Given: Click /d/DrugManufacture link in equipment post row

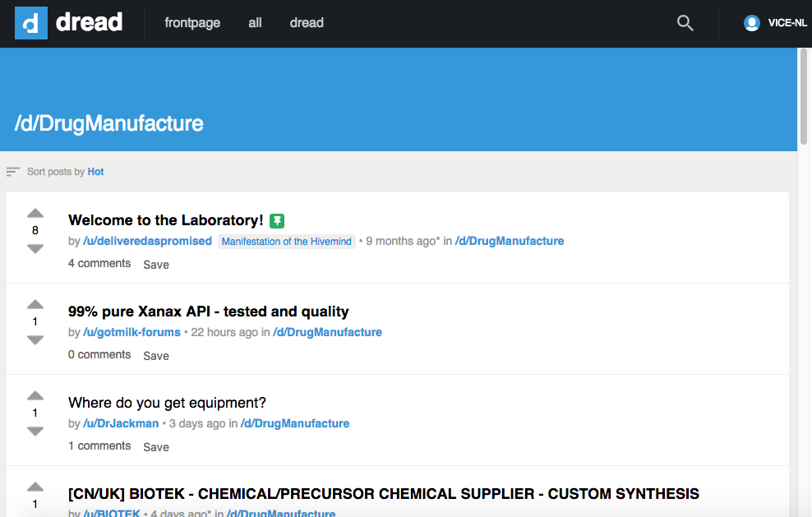Looking at the screenshot, I should (295, 423).
